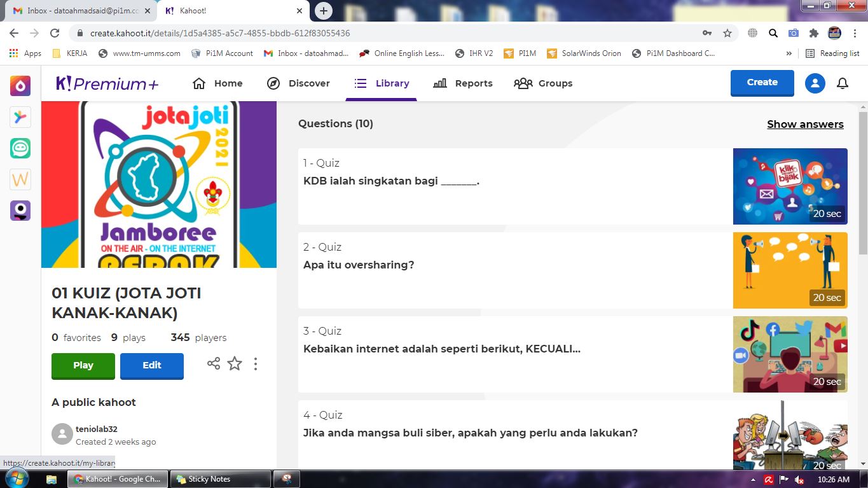Screen dimensions: 868x488
Task: Open the Chrome extensions puzzle icon
Action: coord(813,33)
